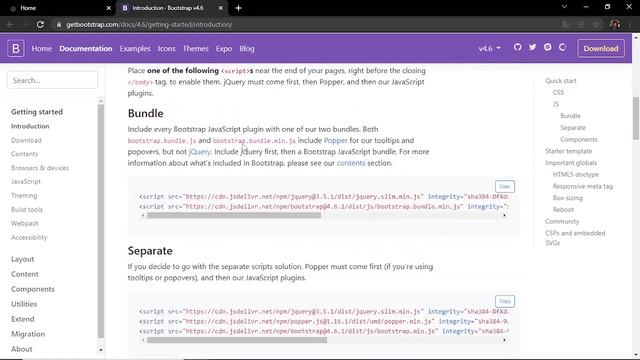
Task: Open Browsers & devices in sidebar
Action: coord(40,168)
